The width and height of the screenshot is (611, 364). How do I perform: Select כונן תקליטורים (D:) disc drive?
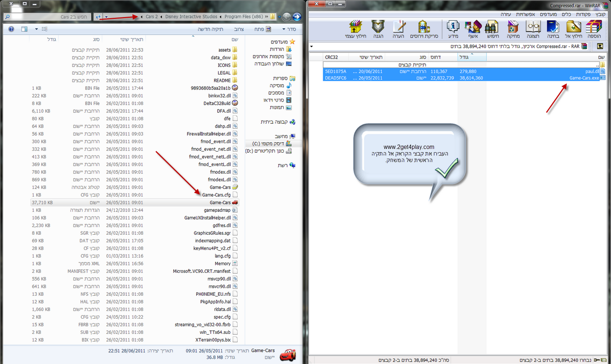[269, 151]
